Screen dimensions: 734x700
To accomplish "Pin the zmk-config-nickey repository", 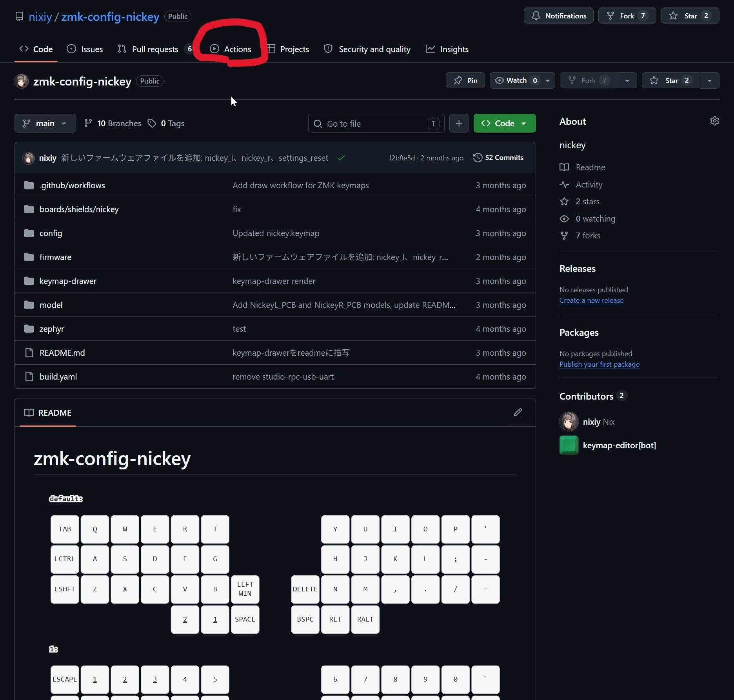I will tap(465, 80).
